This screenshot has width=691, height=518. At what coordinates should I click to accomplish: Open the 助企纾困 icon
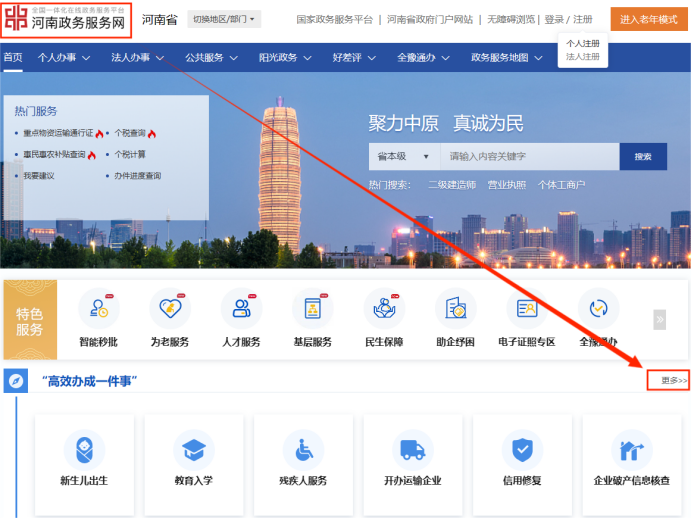456,309
